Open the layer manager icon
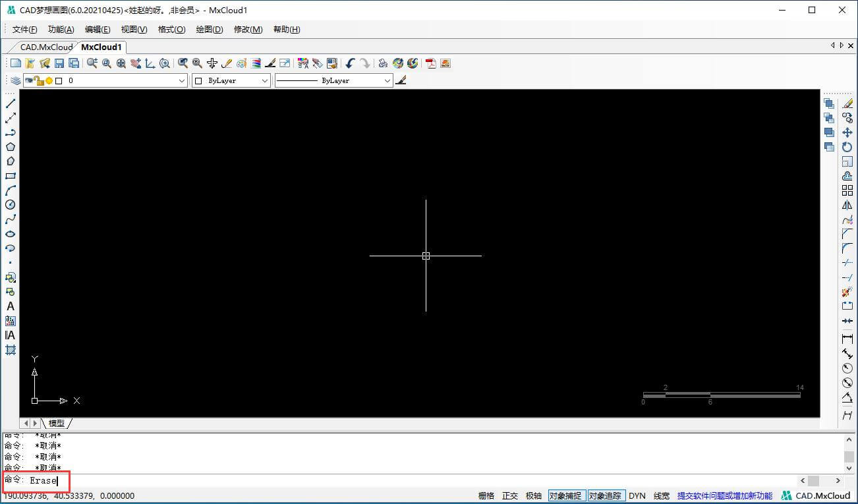 (x=14, y=80)
